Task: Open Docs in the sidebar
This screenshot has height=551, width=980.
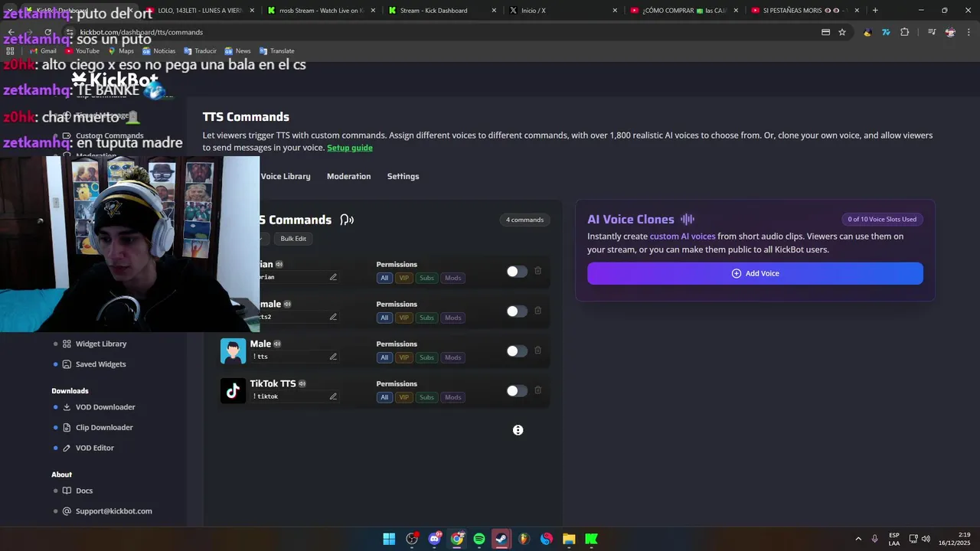Action: (83, 491)
